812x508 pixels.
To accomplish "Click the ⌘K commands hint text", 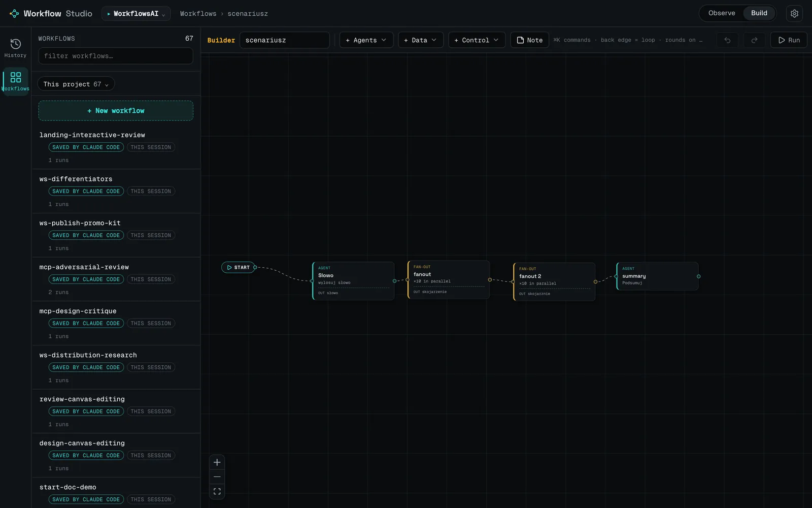I will pyautogui.click(x=572, y=40).
